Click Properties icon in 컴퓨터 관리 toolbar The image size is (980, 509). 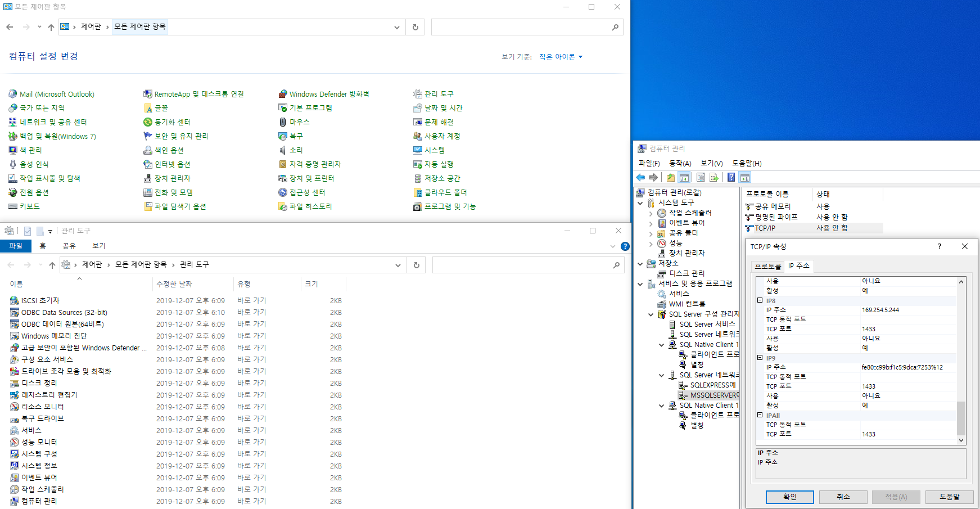[x=701, y=177]
